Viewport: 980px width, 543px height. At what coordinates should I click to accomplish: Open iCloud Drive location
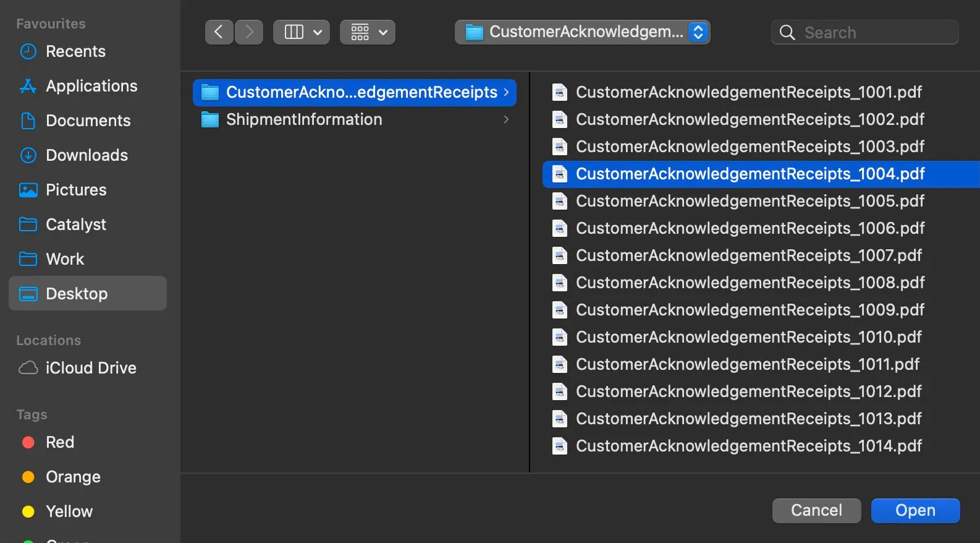coord(88,368)
